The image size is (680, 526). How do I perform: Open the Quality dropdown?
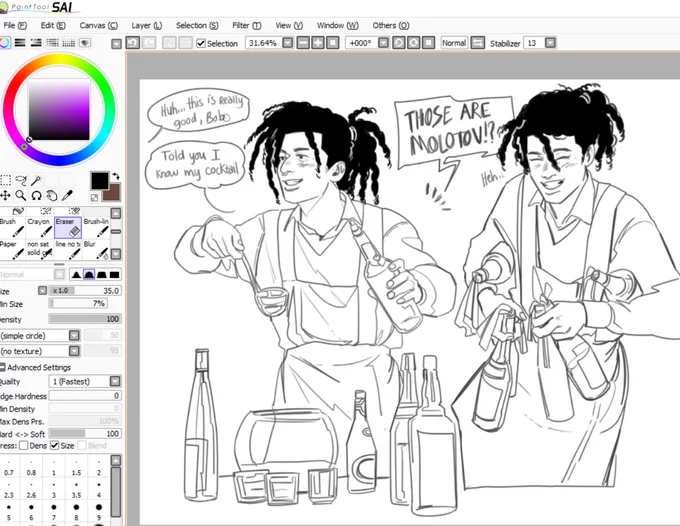click(x=115, y=382)
